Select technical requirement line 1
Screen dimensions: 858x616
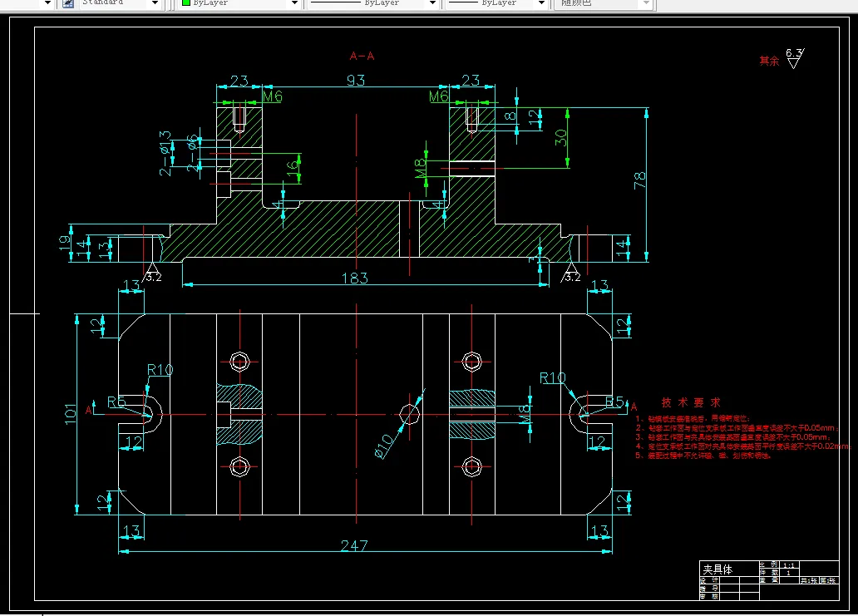tap(693, 418)
